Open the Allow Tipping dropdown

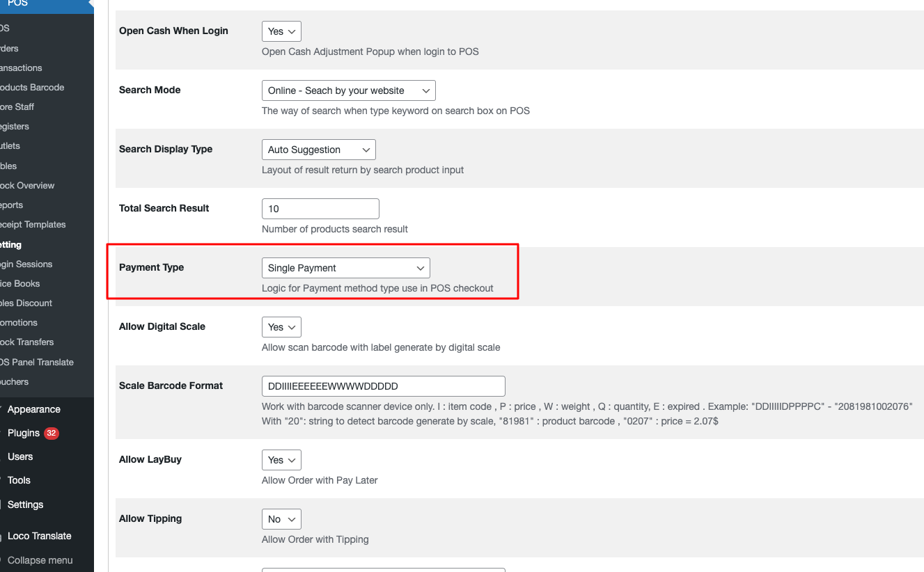pyautogui.click(x=281, y=519)
